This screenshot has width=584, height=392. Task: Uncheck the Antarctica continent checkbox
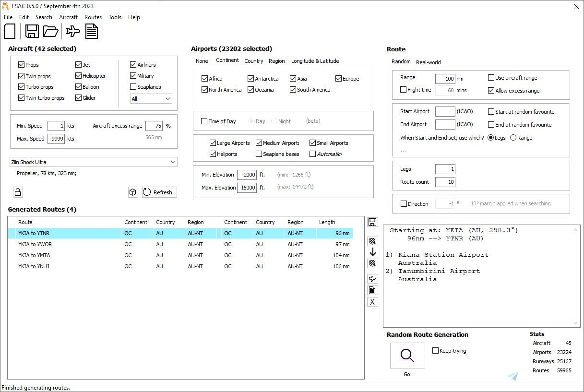(x=251, y=79)
